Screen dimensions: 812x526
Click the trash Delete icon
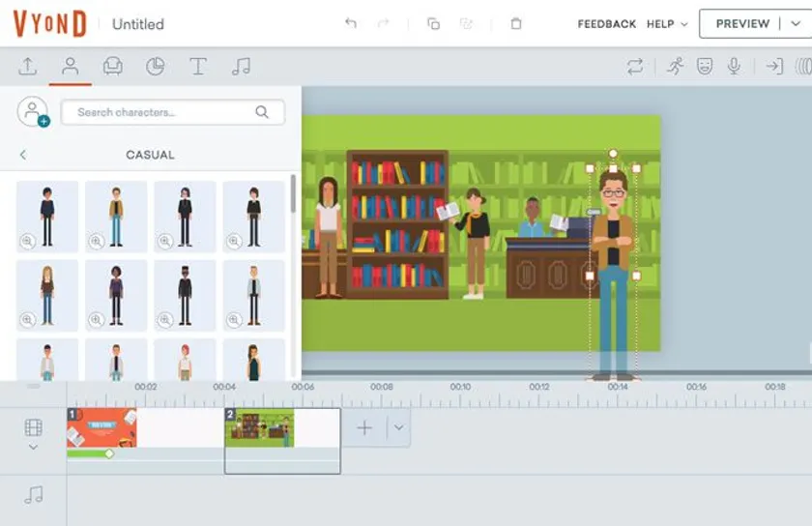516,23
